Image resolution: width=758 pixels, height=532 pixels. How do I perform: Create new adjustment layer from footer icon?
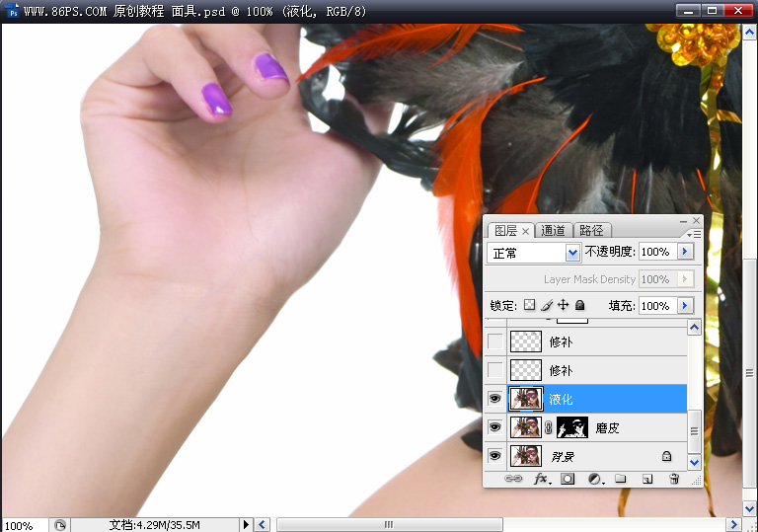595,479
